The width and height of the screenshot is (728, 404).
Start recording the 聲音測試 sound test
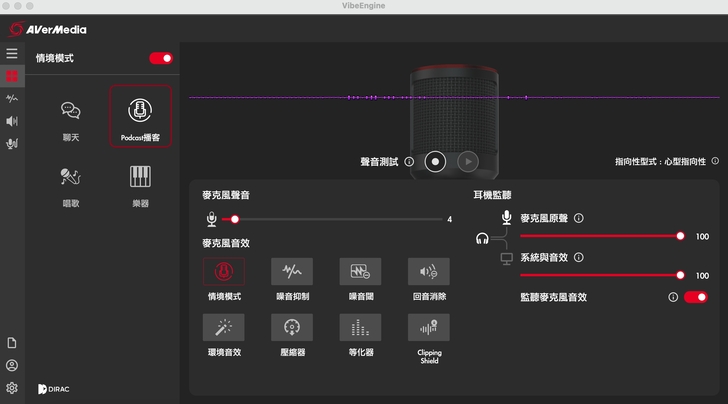click(434, 161)
